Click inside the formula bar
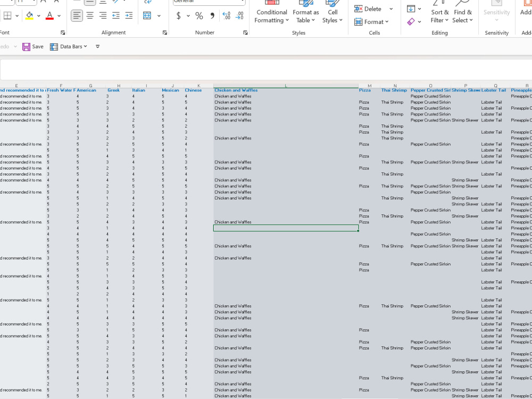Screen dimensions: 532x399 266,70
